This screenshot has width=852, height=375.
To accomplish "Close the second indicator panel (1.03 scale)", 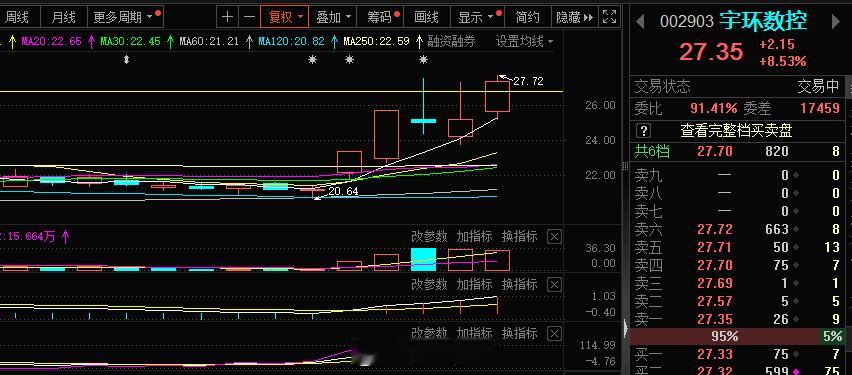I will point(554,284).
